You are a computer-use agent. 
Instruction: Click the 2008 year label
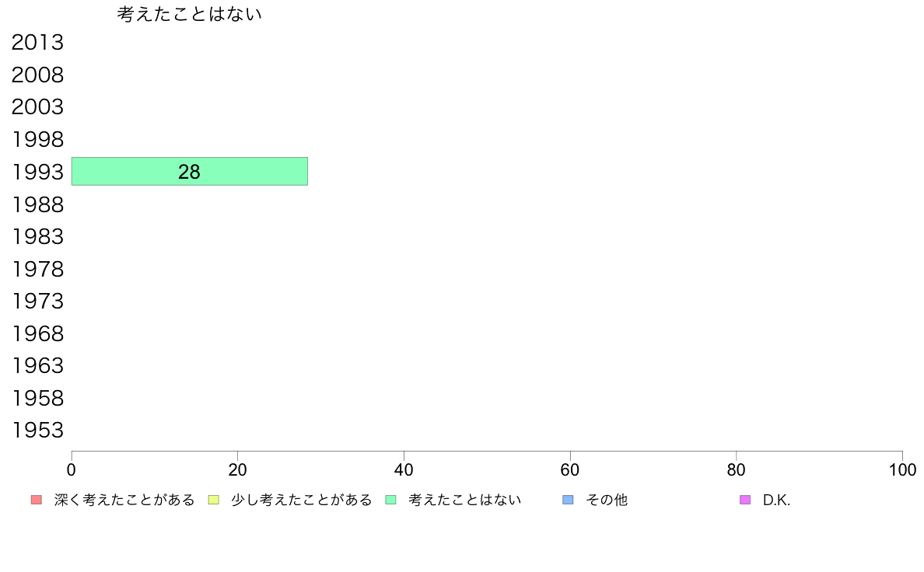point(37,75)
